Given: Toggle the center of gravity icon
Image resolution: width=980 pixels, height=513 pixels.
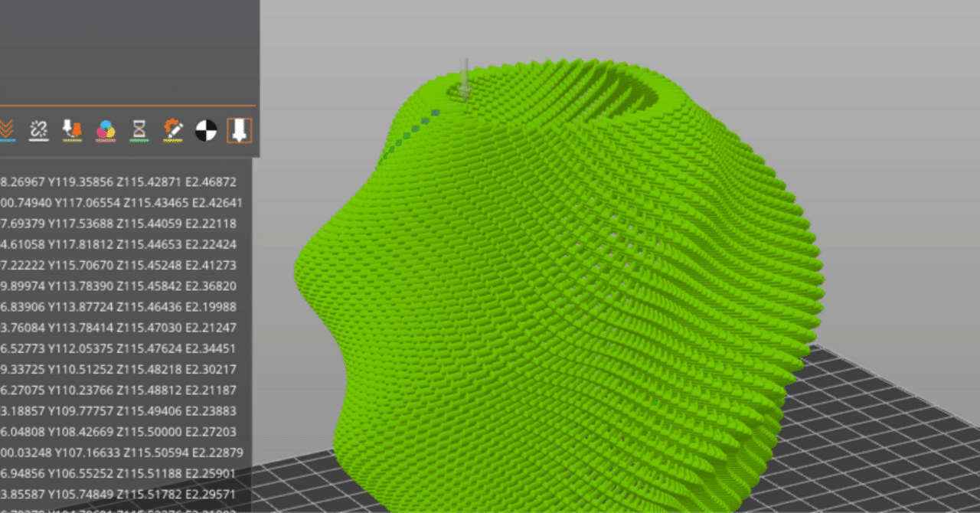Looking at the screenshot, I should [206, 130].
